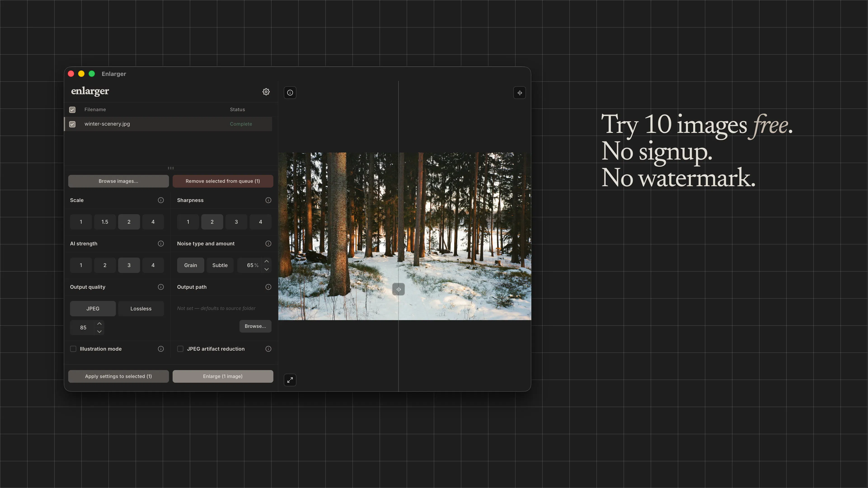The height and width of the screenshot is (488, 868).
Task: Grab the comparison divider handle on photo
Action: pos(398,289)
